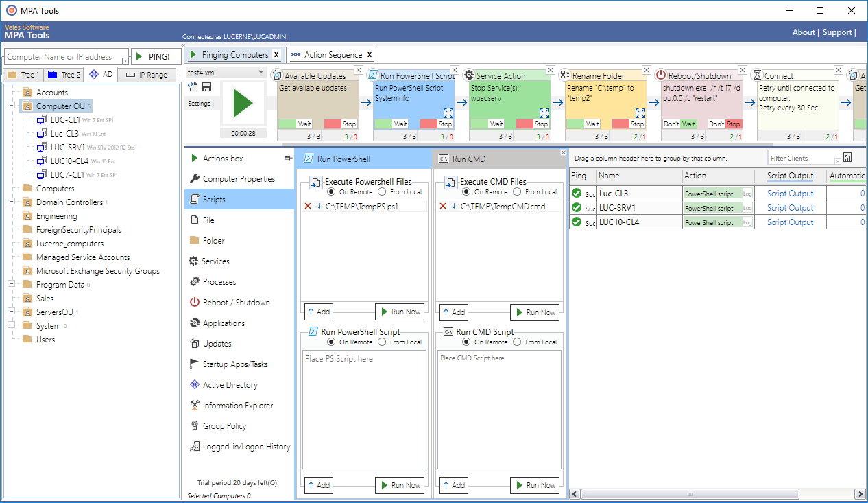Viewport: 868px width, 503px height.
Task: Click the large green play sequence button
Action: (243, 103)
